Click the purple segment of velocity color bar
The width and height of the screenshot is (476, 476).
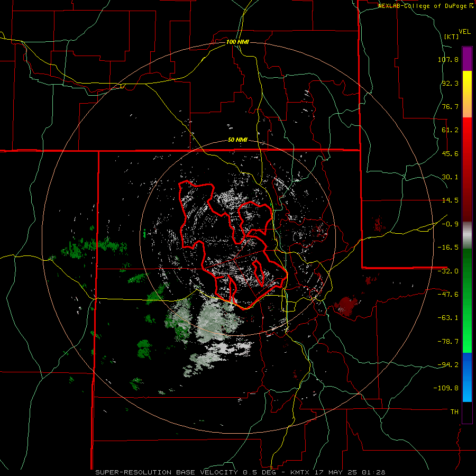pyautogui.click(x=467, y=59)
